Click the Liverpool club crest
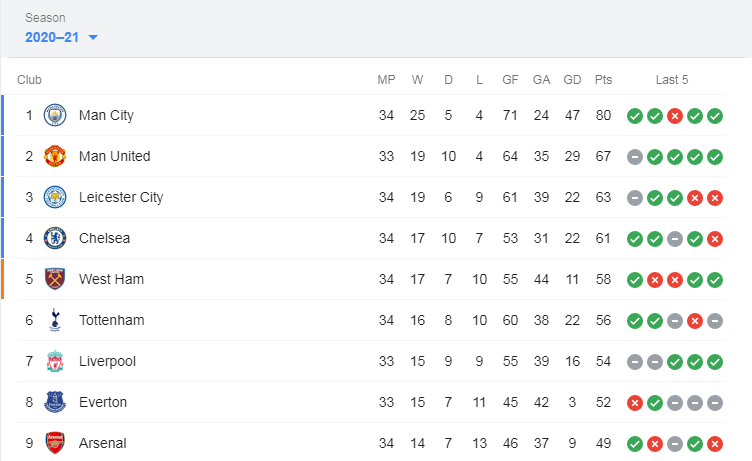 tap(55, 361)
